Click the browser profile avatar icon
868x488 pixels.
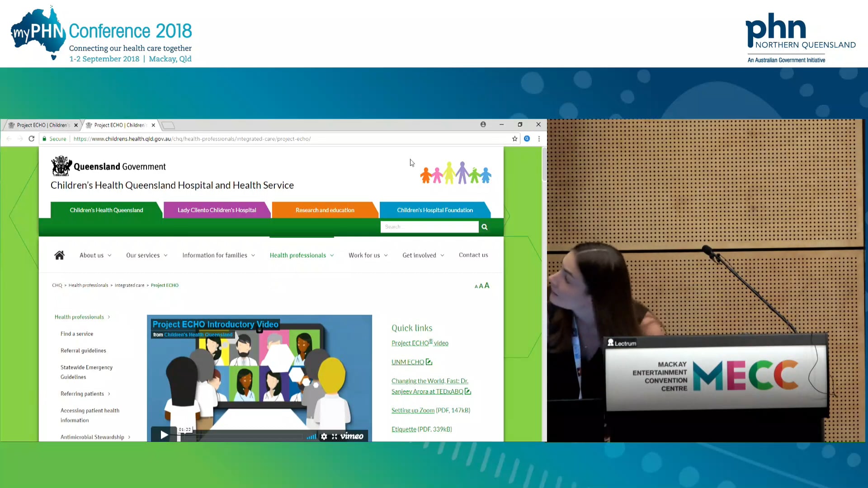point(483,124)
